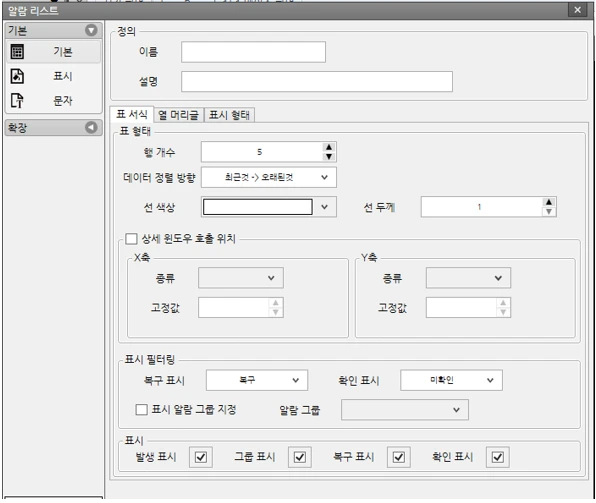Open the 기본 table icon in sidebar
Image resolution: width=596 pixels, height=503 pixels.
pyautogui.click(x=17, y=52)
